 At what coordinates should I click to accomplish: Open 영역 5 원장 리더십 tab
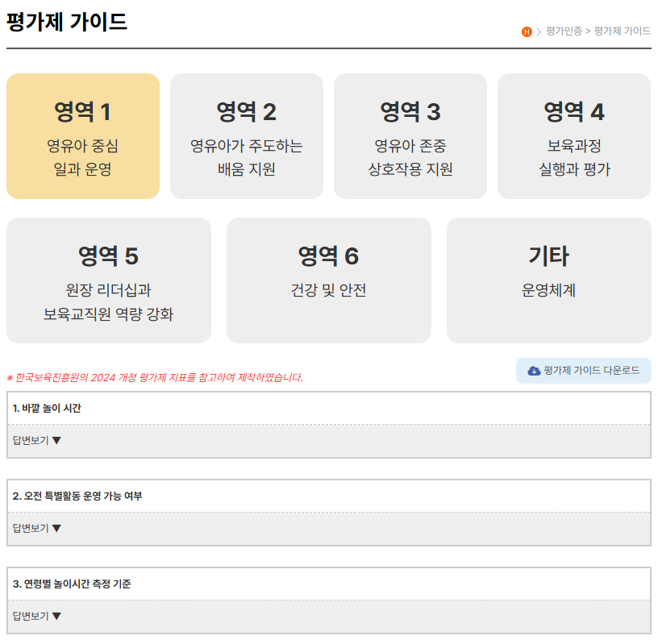pyautogui.click(x=109, y=280)
